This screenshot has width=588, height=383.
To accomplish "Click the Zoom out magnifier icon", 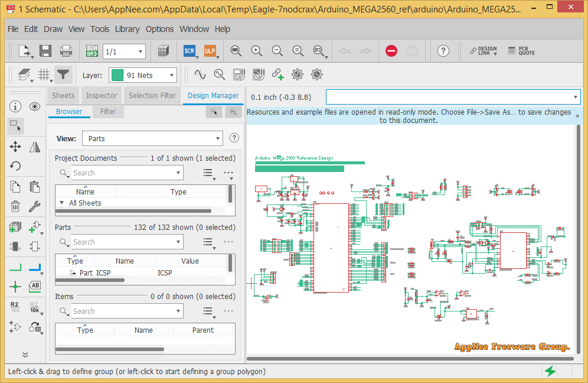I will [277, 51].
